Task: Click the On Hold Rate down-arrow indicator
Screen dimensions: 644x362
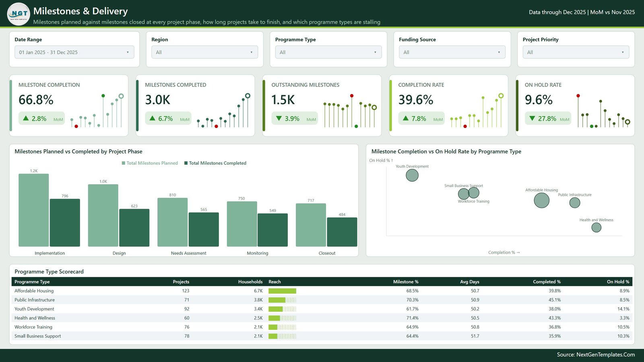Action: [x=548, y=118]
